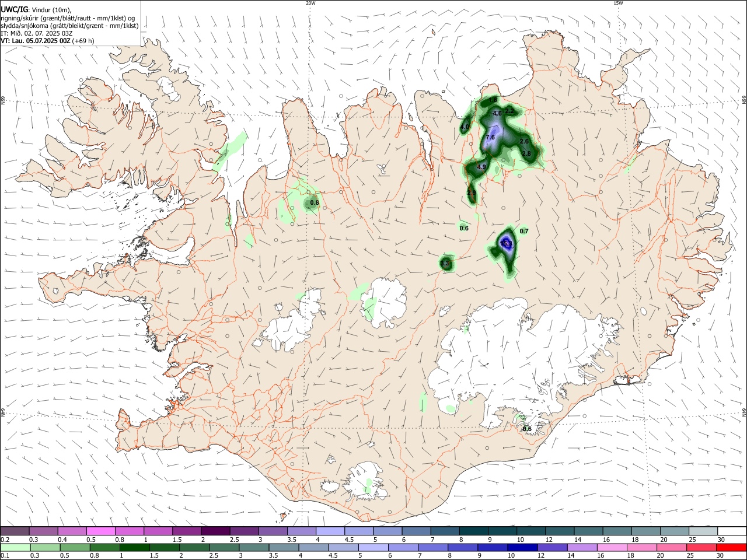Click the 4.0 precipitation value
This screenshot has height=560, width=747.
(x=465, y=127)
